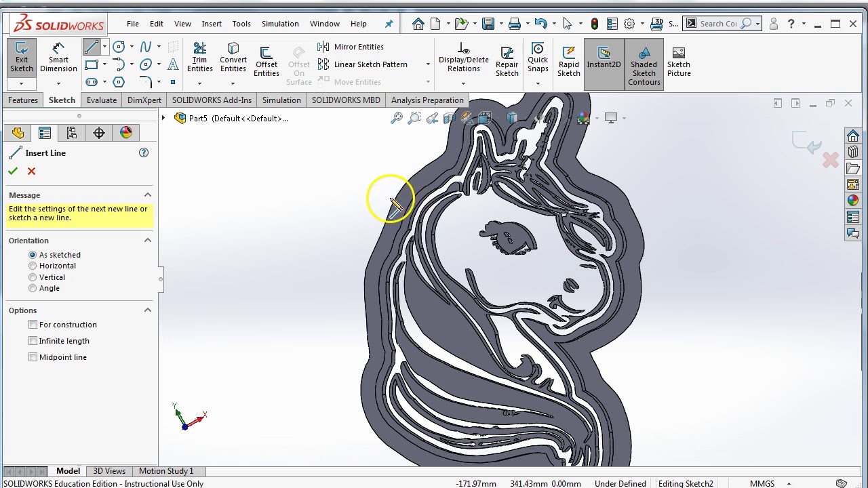Image resolution: width=868 pixels, height=488 pixels.
Task: Open Appearances task pane icon
Action: pos(853,201)
